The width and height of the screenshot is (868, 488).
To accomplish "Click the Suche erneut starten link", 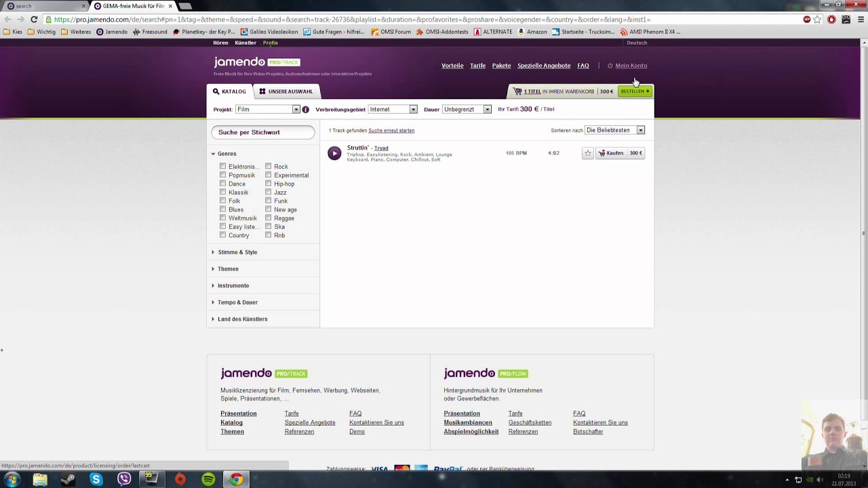I will [391, 131].
